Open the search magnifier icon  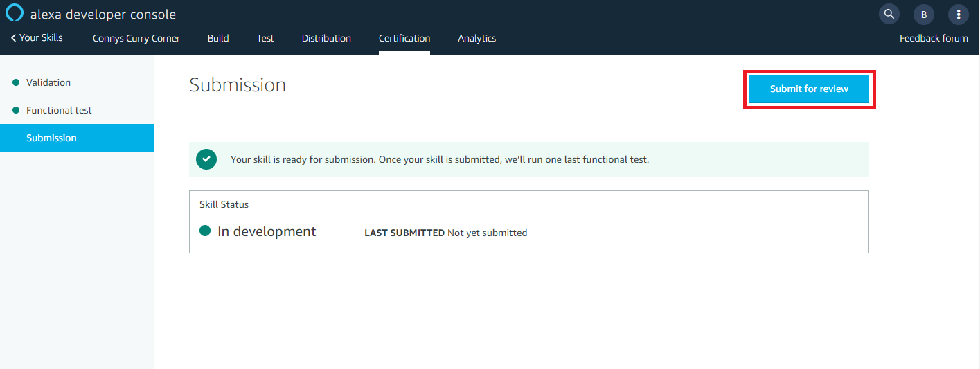click(x=889, y=14)
